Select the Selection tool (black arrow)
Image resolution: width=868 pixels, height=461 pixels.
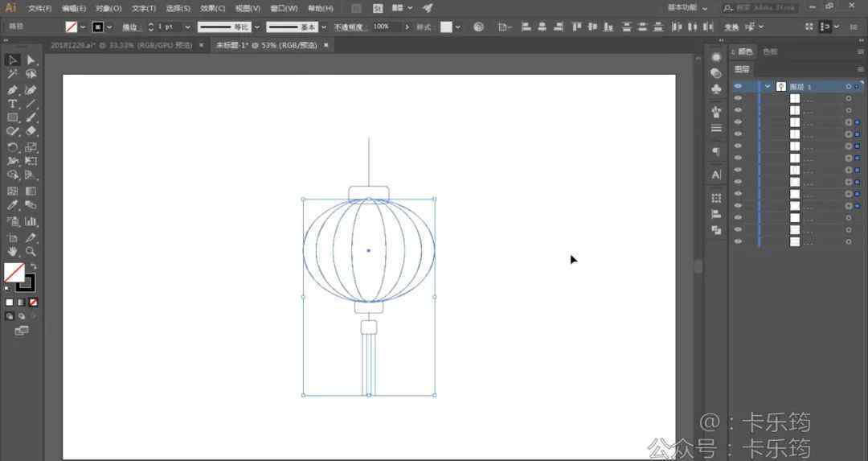coord(12,60)
